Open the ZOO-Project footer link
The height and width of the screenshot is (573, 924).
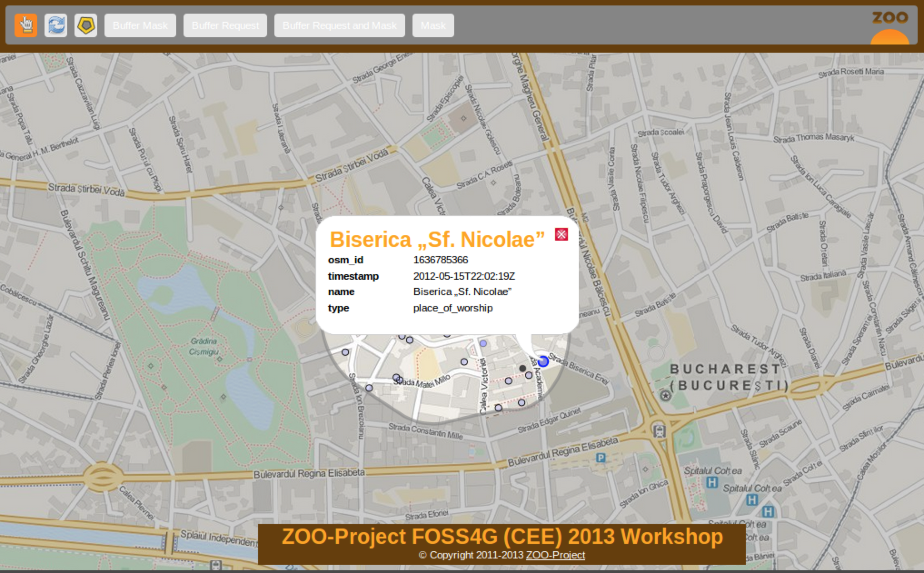(x=555, y=555)
